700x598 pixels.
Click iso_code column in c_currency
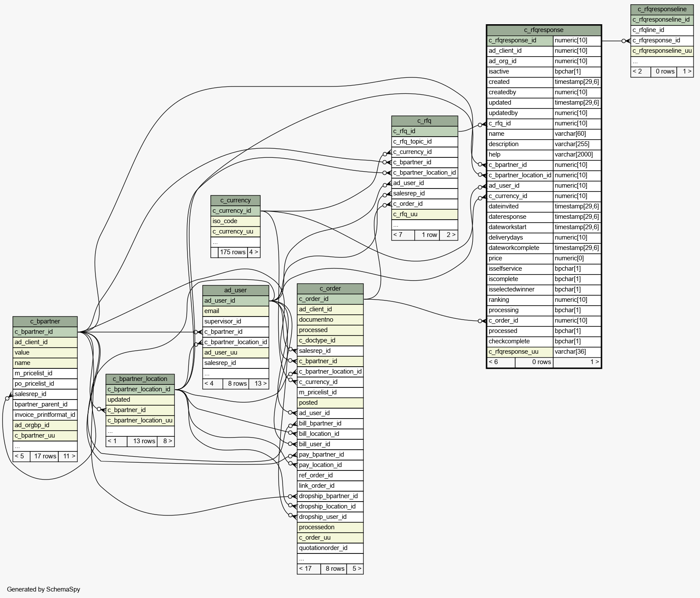click(235, 221)
